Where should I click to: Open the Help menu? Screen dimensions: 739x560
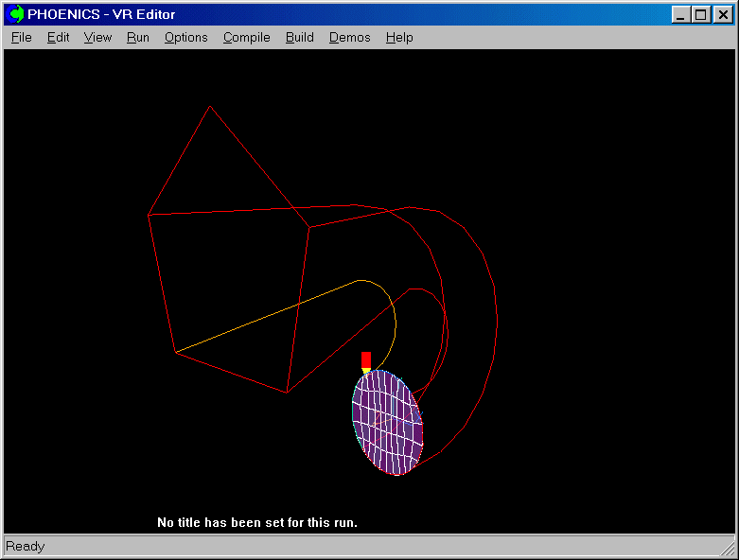pos(399,38)
